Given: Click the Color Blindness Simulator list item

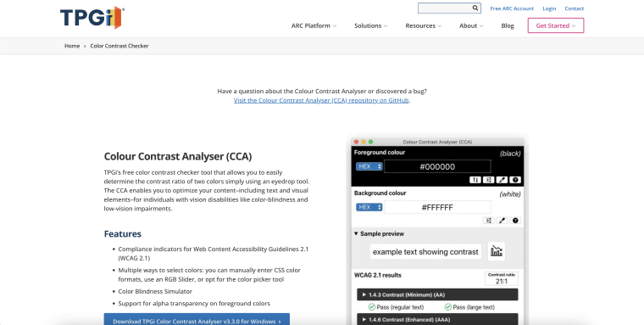Looking at the screenshot, I should pyautogui.click(x=155, y=291).
